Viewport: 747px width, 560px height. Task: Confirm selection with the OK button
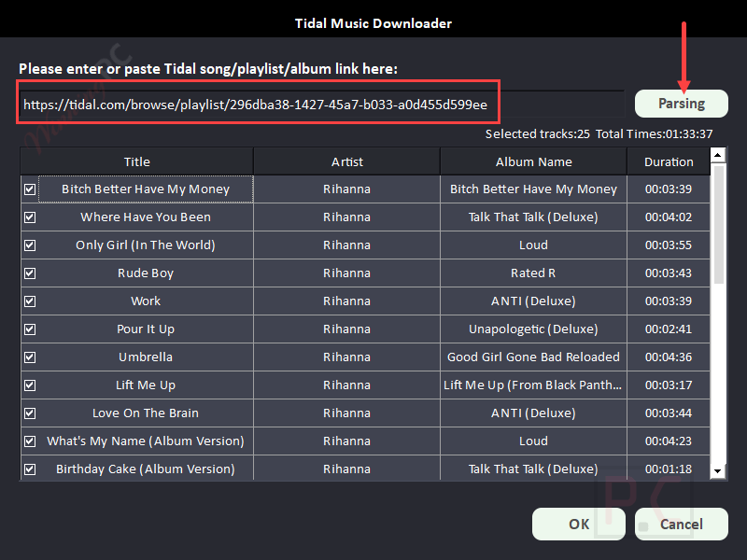pyautogui.click(x=578, y=524)
